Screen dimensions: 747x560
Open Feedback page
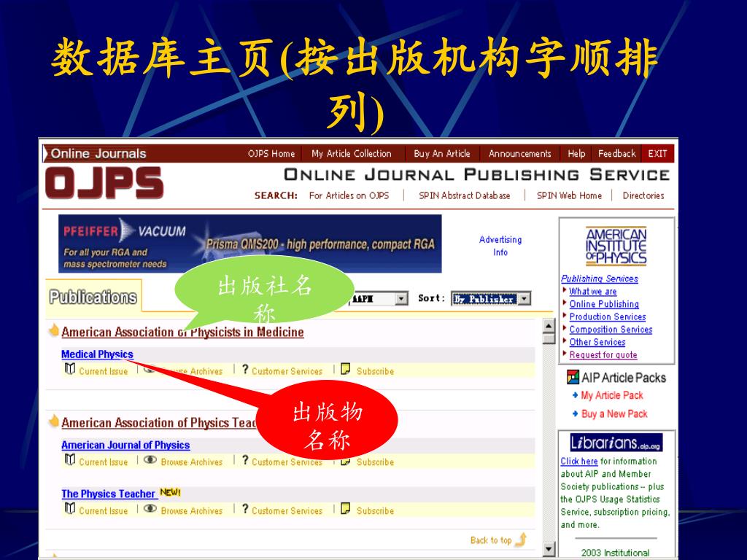tap(617, 154)
